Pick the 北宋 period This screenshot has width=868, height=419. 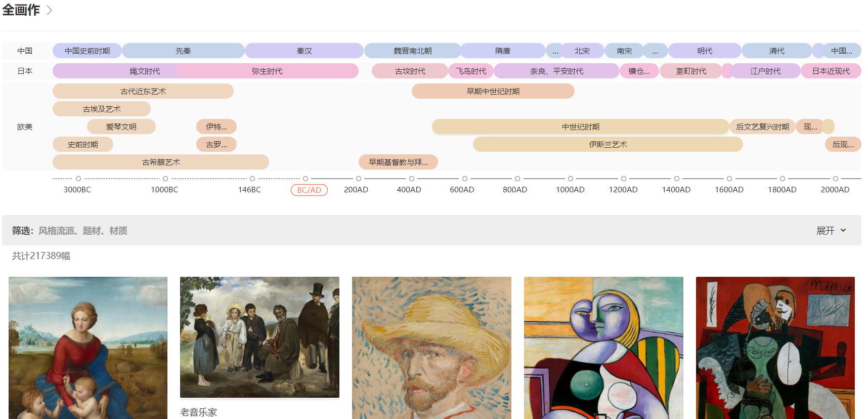[x=582, y=51]
